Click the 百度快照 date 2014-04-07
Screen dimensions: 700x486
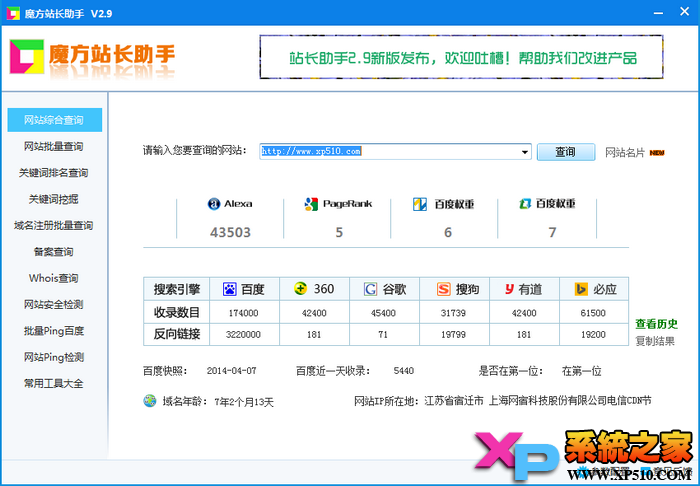(232, 371)
